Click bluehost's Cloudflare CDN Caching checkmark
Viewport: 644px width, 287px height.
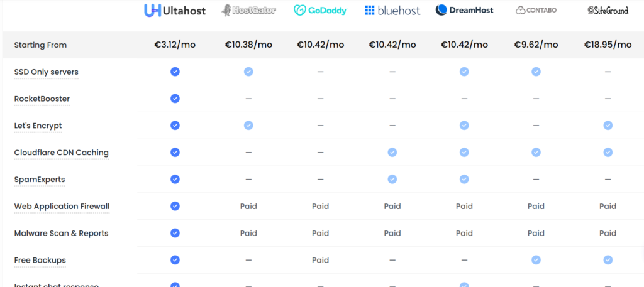(x=392, y=152)
